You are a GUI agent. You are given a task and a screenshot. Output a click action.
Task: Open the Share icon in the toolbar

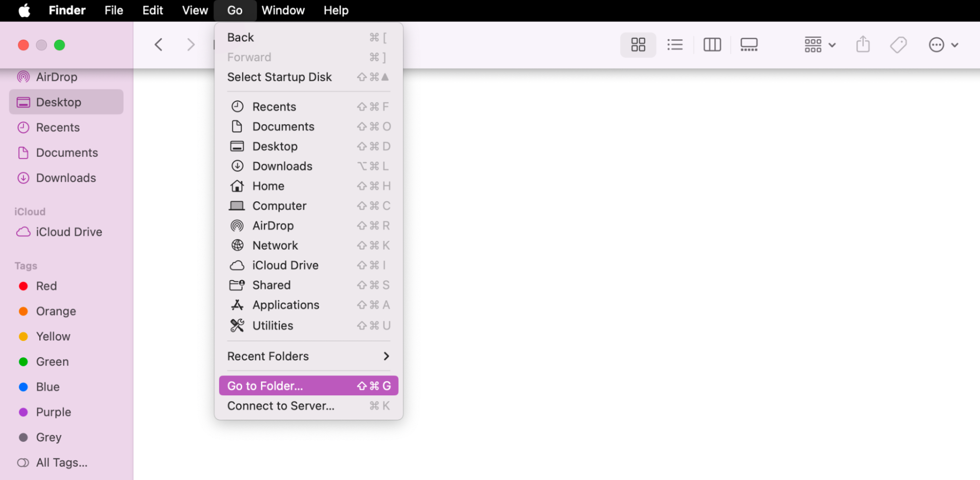pyautogui.click(x=863, y=45)
